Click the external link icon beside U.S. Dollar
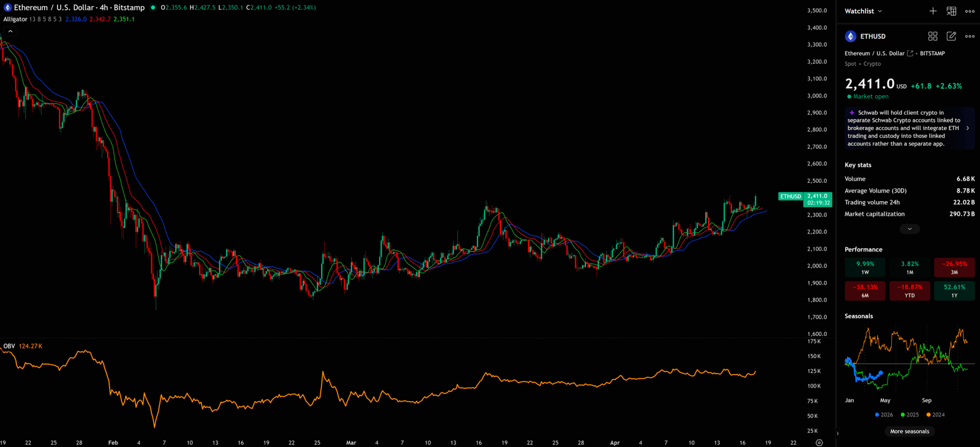This screenshot has width=980, height=447. 910,53
